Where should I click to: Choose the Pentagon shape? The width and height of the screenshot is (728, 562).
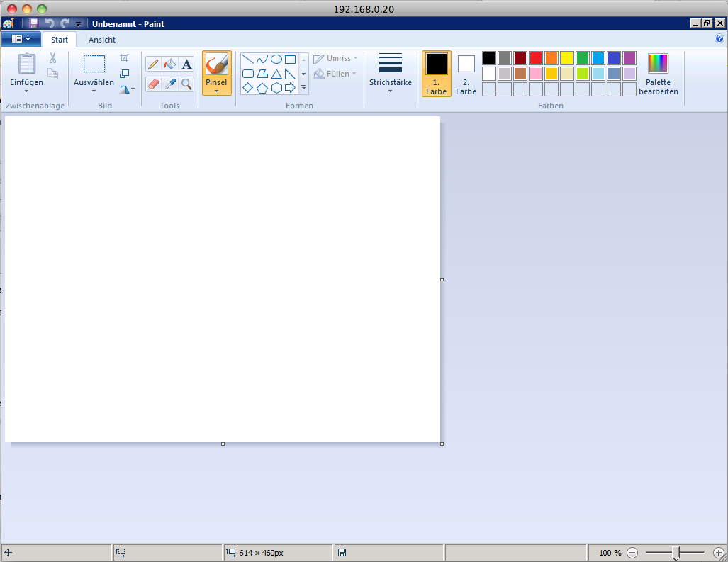[x=262, y=88]
